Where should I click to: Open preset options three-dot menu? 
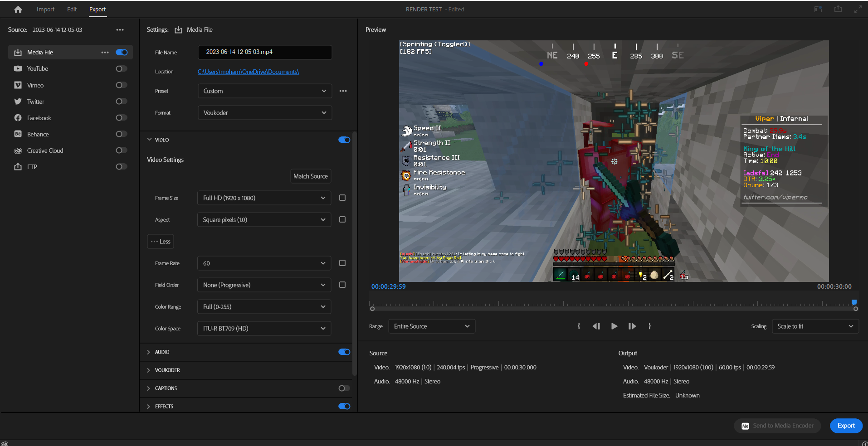343,91
